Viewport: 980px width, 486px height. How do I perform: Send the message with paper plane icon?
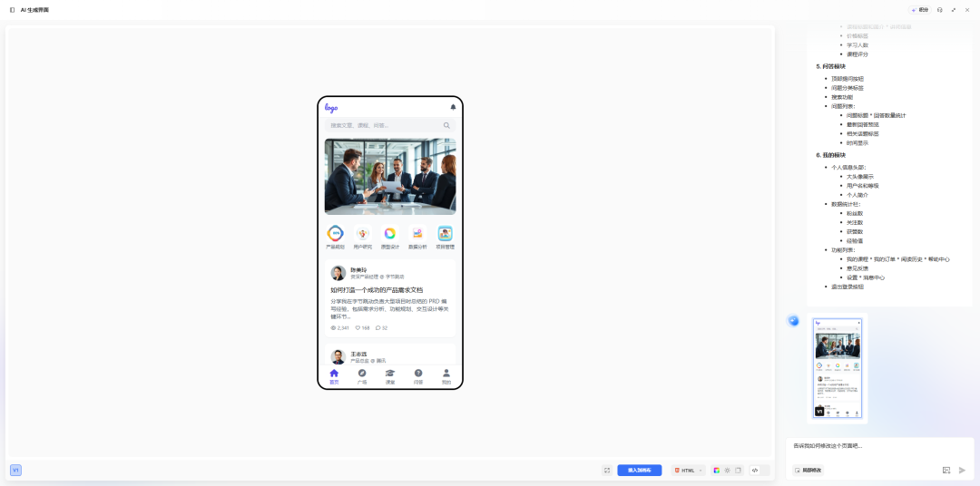963,471
